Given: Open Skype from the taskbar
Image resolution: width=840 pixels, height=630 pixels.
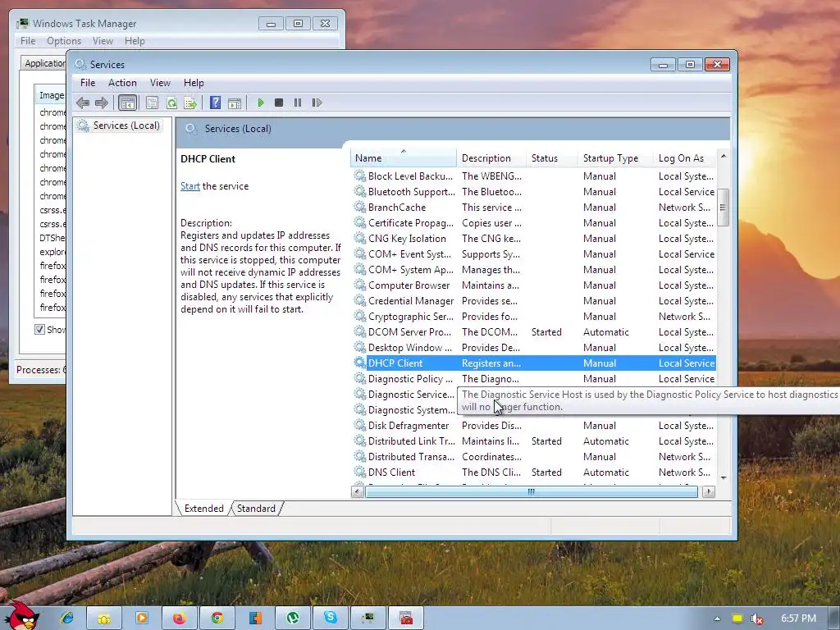Looking at the screenshot, I should [x=331, y=618].
